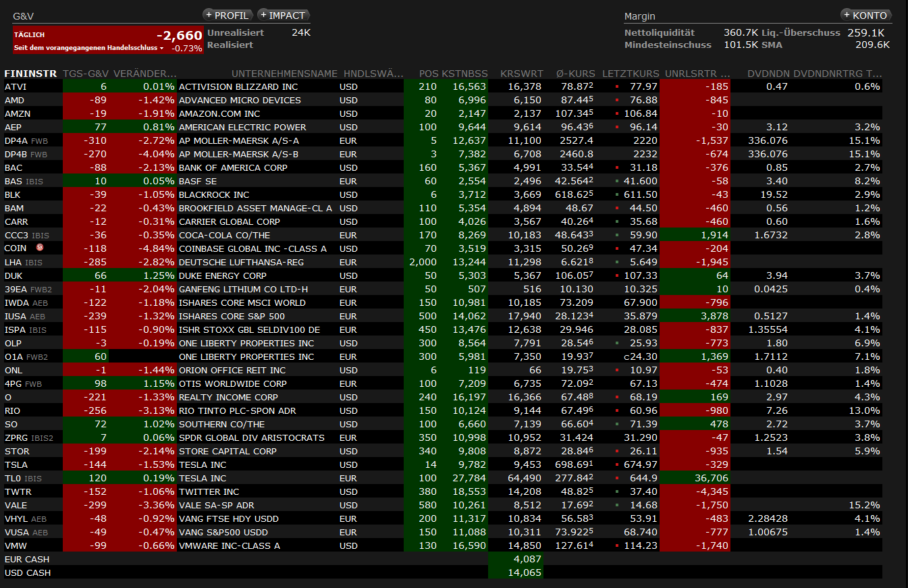Viewport: 908px width, 588px height.
Task: Click the red tick indicator beside ATVI last price
Action: 616,87
